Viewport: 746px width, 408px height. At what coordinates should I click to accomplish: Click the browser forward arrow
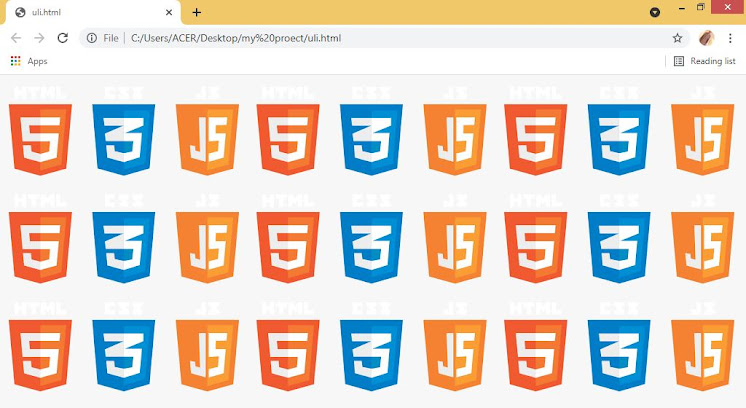pyautogui.click(x=39, y=38)
